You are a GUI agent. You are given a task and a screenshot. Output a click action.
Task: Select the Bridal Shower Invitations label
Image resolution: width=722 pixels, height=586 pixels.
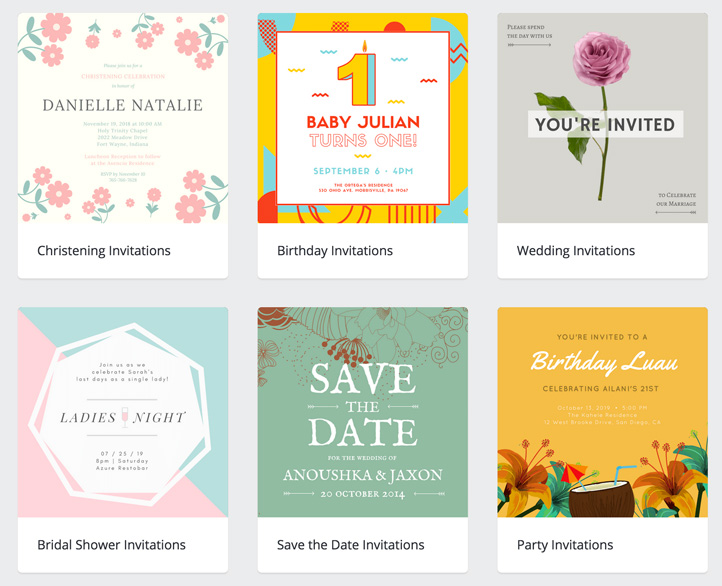tap(111, 545)
